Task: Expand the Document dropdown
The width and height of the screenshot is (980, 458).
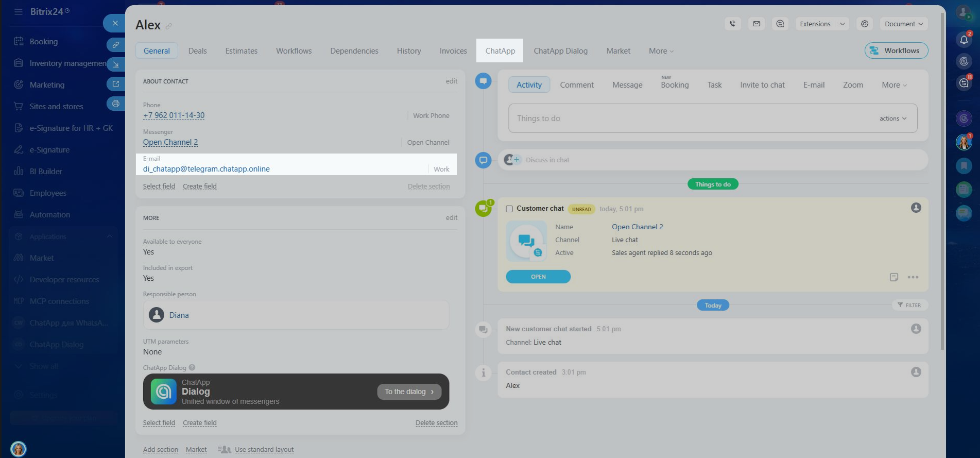Action: click(x=903, y=24)
